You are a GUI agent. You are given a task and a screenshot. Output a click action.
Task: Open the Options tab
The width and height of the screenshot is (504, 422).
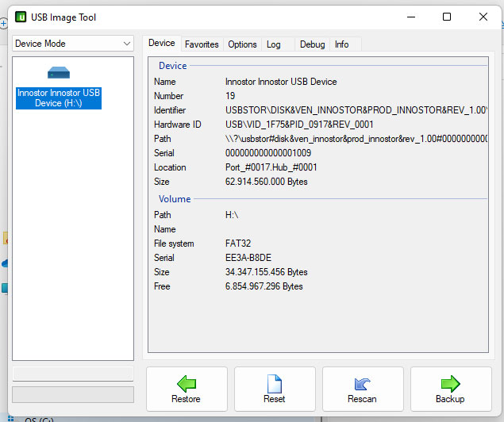[242, 44]
